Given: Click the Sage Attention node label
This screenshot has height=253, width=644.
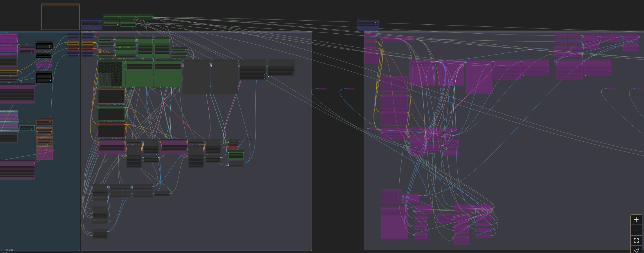Looking at the screenshot, I should (x=41, y=128).
